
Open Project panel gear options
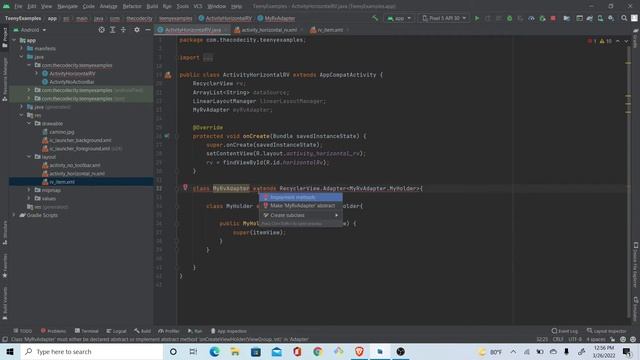[x=137, y=30]
